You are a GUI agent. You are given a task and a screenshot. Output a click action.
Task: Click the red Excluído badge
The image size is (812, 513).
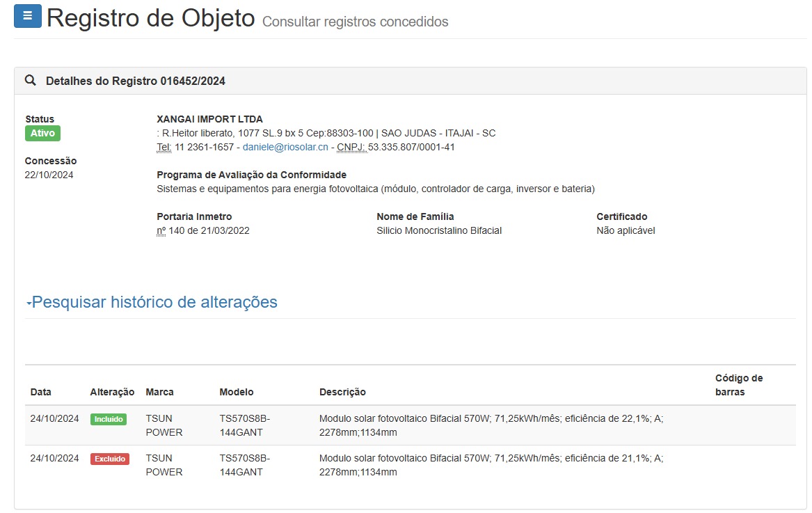pyautogui.click(x=110, y=459)
